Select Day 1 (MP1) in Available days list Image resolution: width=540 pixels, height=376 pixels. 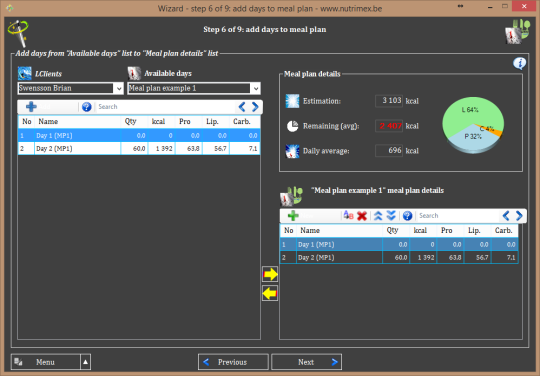pyautogui.click(x=139, y=135)
